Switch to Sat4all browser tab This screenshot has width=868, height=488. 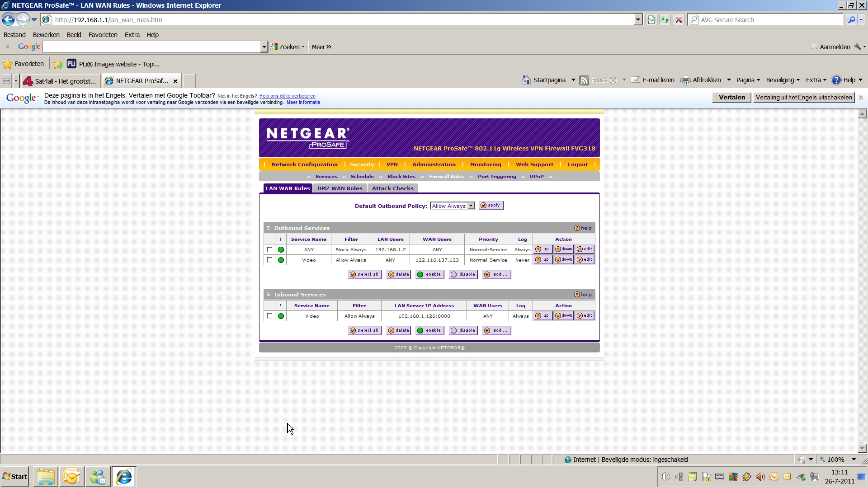61,81
